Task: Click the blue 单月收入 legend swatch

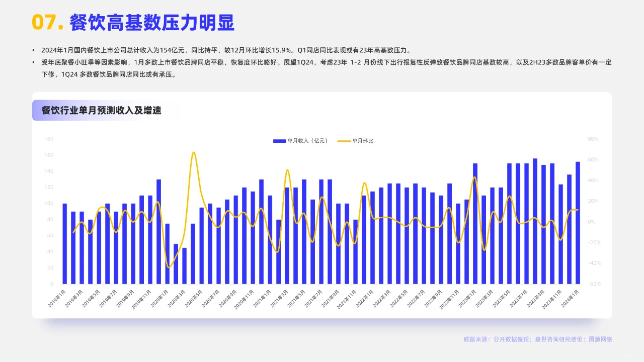Action: point(278,141)
